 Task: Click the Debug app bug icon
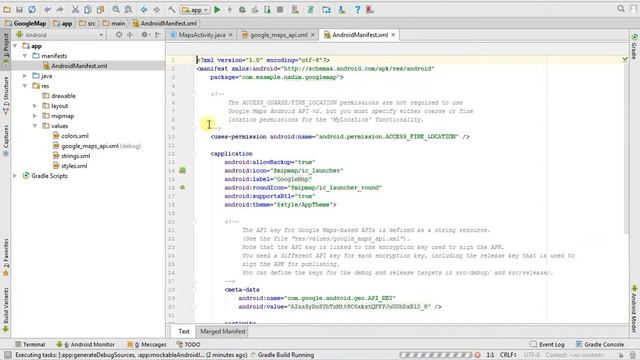pos(242,9)
